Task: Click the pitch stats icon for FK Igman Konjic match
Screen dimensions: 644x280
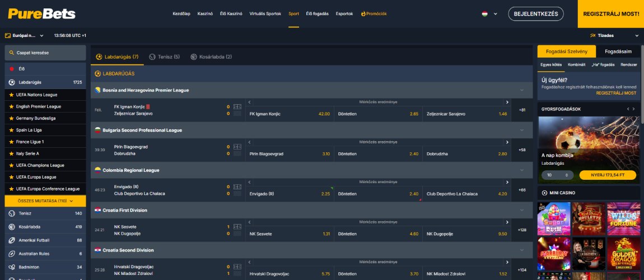Action: (237, 107)
